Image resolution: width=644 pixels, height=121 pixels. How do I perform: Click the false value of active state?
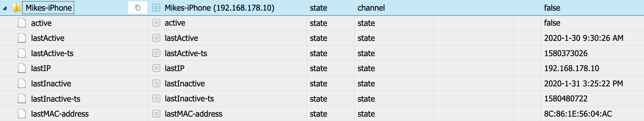(x=552, y=23)
